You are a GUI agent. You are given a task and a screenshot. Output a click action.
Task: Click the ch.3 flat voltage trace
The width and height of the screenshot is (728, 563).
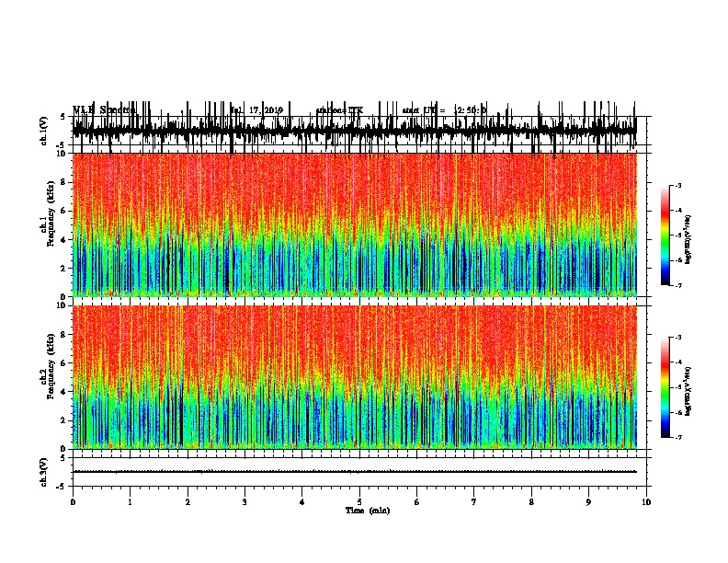(354, 472)
